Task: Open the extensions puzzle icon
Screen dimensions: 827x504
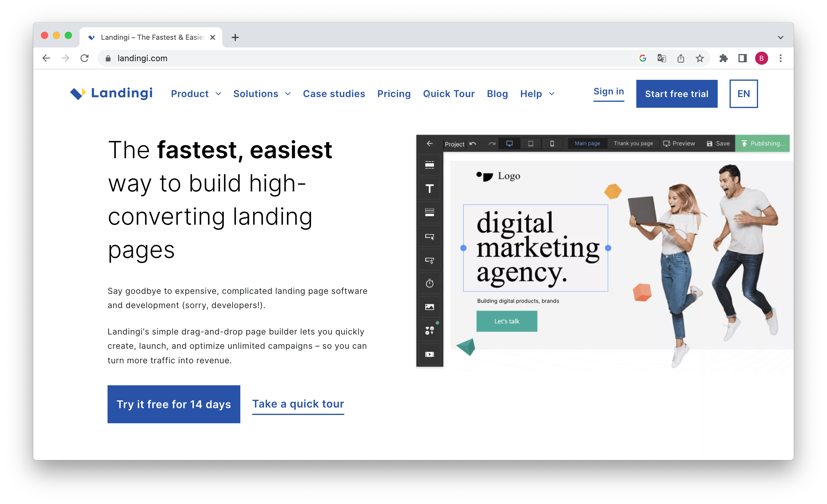Action: [723, 58]
